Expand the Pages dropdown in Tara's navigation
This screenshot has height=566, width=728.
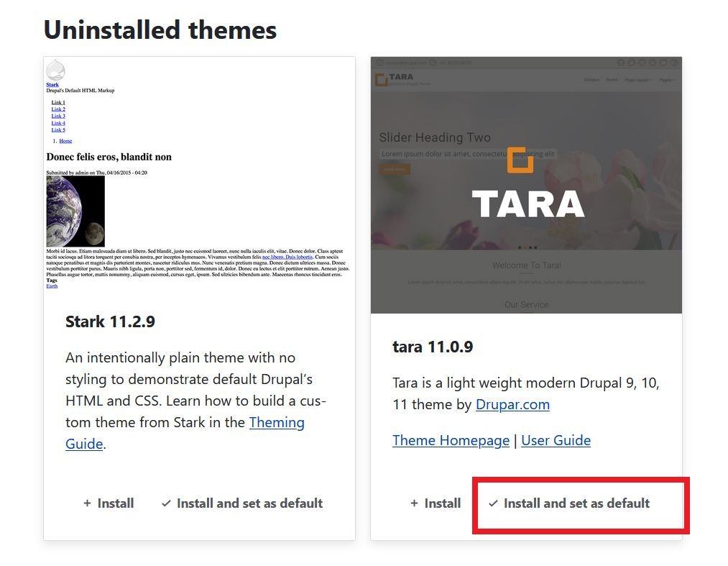click(666, 80)
